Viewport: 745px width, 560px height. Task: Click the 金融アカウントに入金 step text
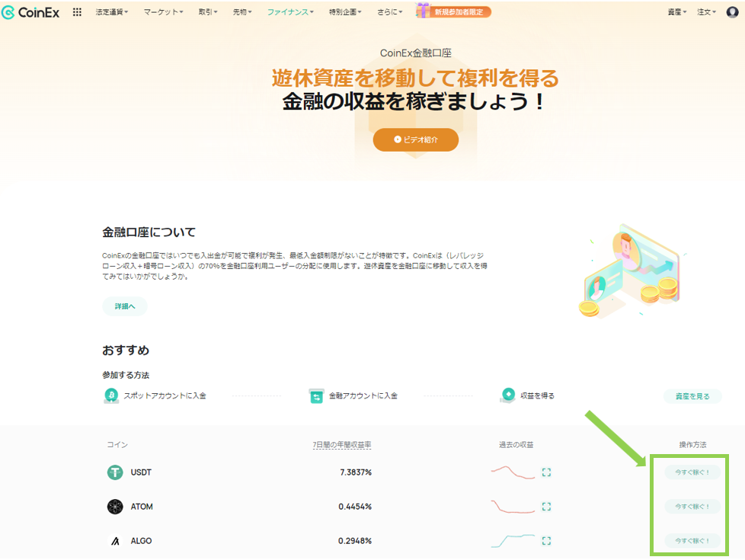(363, 395)
